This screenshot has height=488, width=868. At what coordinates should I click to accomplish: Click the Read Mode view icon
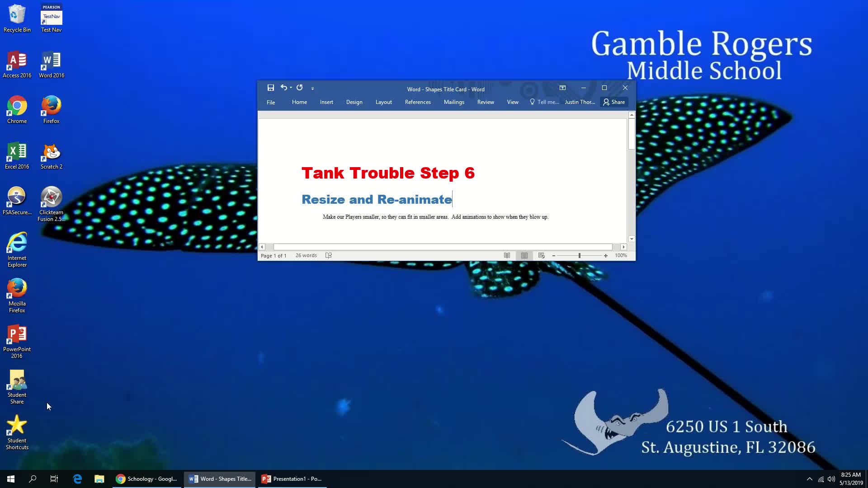tap(506, 255)
